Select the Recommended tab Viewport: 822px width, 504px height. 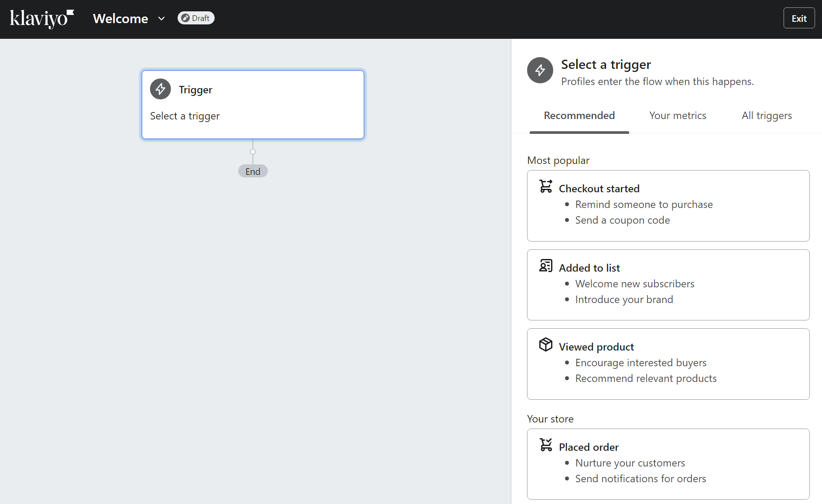(579, 116)
